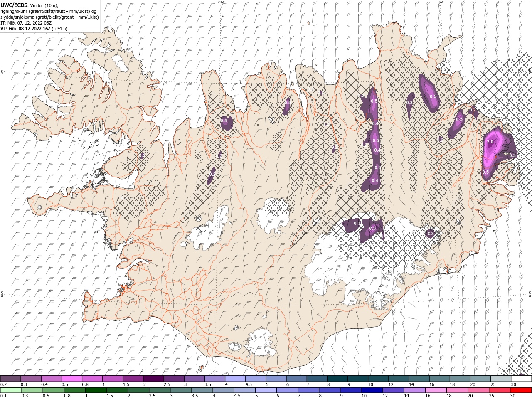Pick the darkest green 1 swatch in lower legend
This screenshot has height=399, width=532.
point(96,390)
